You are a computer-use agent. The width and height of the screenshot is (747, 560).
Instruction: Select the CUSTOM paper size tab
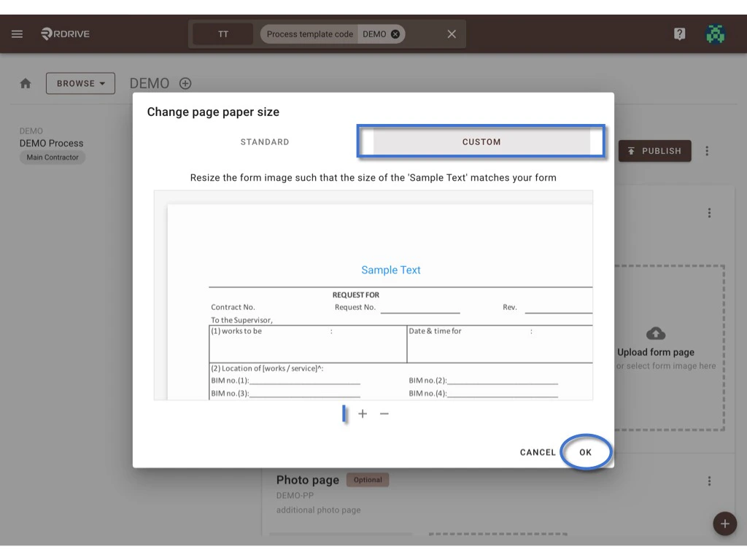point(481,141)
